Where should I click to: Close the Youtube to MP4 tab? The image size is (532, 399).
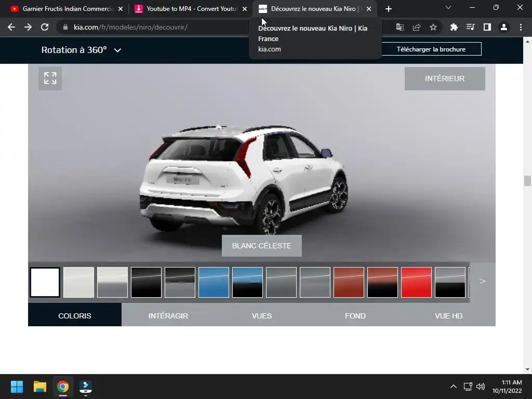coord(245,9)
